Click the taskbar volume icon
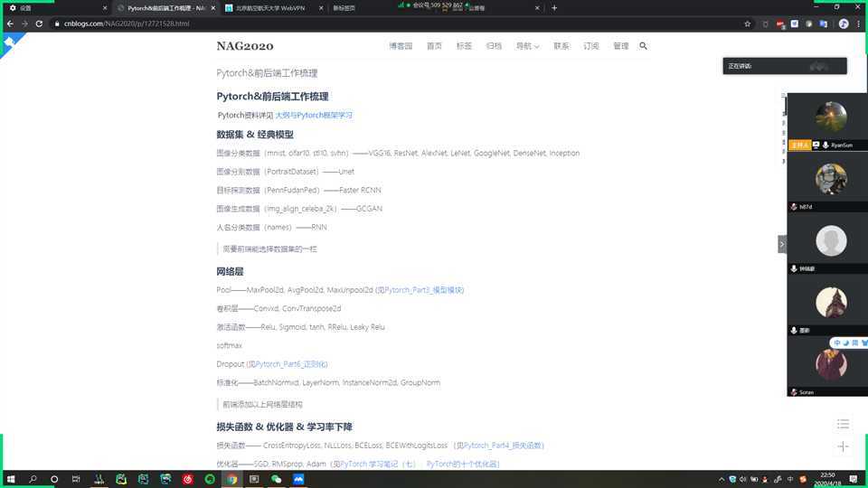The width and height of the screenshot is (868, 488). (x=743, y=479)
